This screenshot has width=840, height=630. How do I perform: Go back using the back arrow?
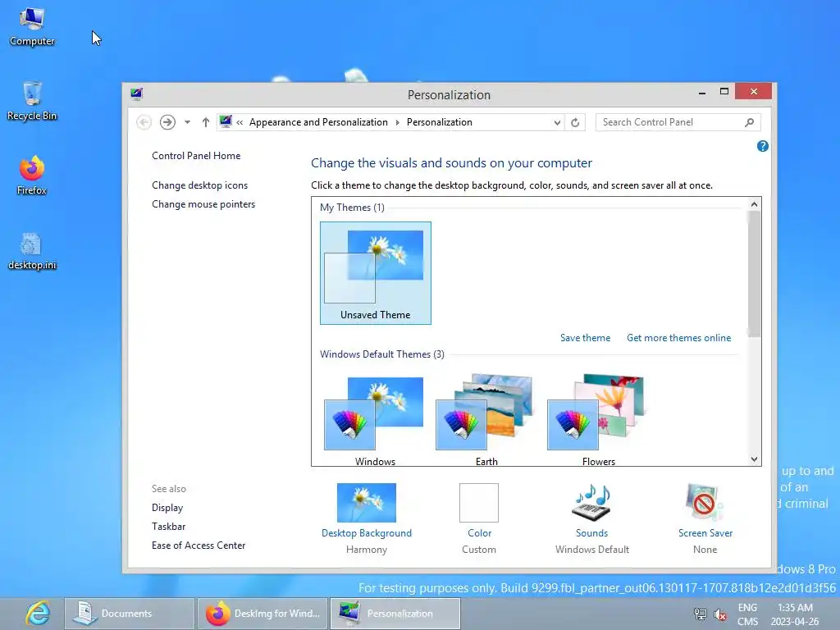coord(144,122)
